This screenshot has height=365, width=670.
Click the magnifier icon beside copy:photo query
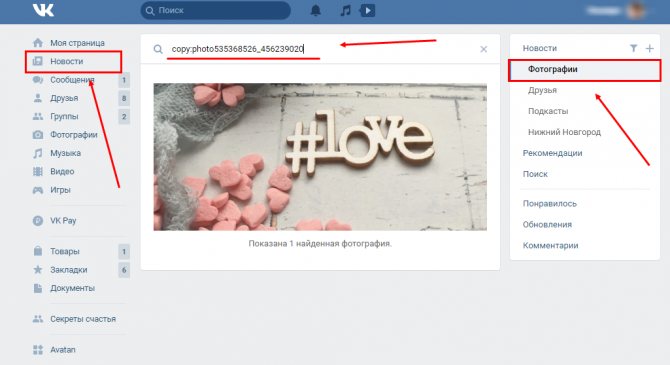[158, 49]
